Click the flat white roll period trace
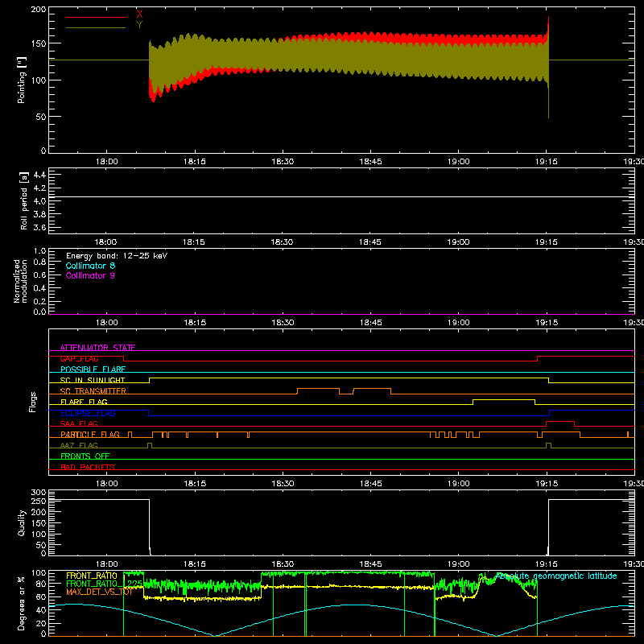Viewport: 644px width, 644px height. [x=341, y=196]
